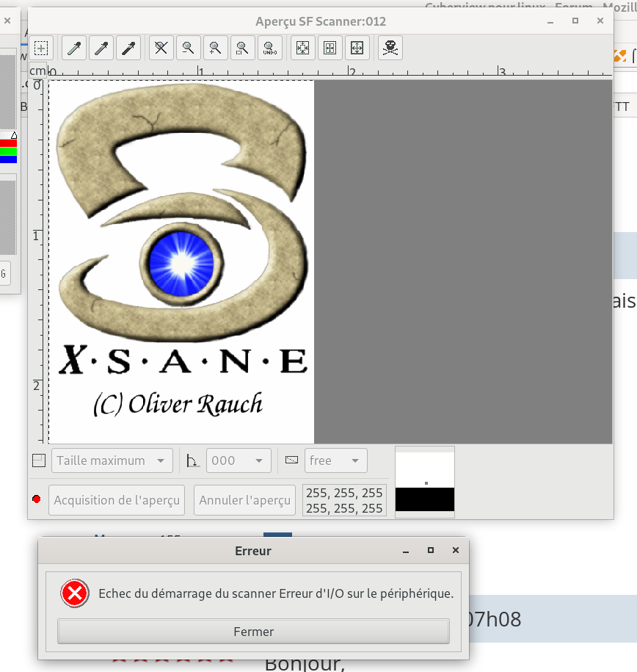Image resolution: width=637 pixels, height=672 pixels.
Task: Click the Acquisition de l'aperçu button
Action: (117, 500)
